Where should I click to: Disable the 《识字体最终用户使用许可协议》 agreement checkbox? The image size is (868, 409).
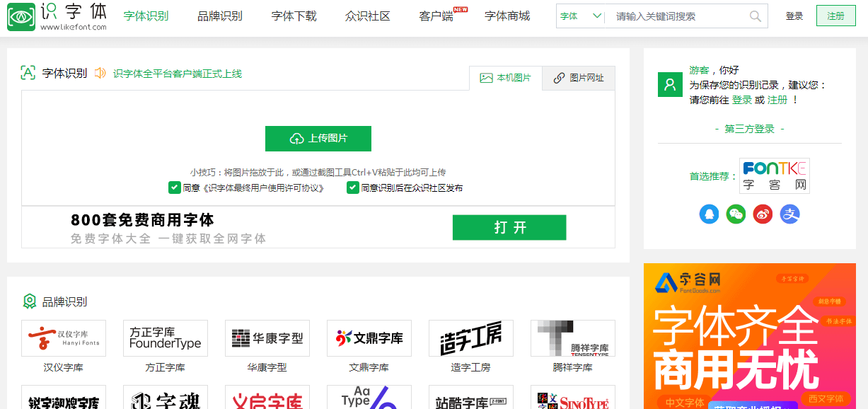[174, 188]
